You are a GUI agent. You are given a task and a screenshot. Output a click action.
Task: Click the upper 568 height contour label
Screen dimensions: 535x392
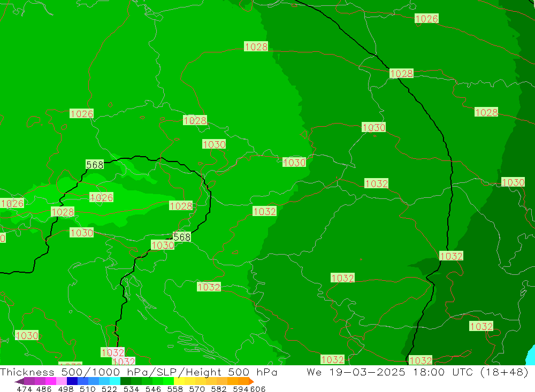click(x=95, y=165)
